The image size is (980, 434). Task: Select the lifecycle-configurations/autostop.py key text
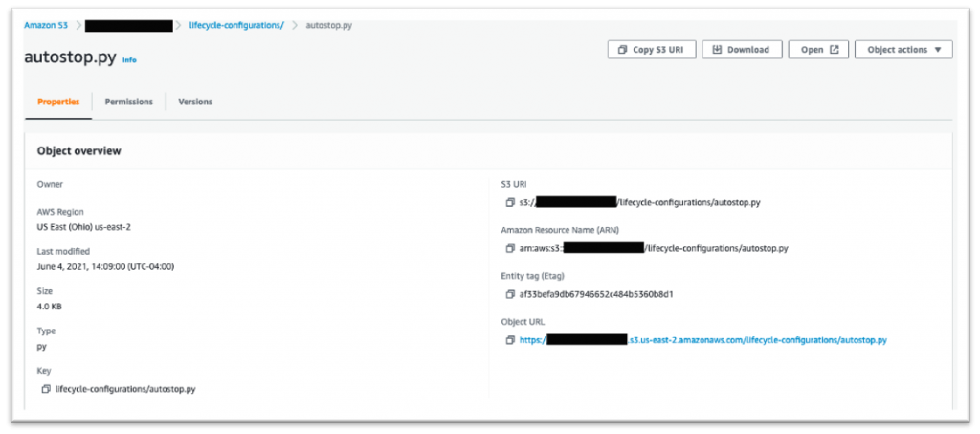pos(125,389)
